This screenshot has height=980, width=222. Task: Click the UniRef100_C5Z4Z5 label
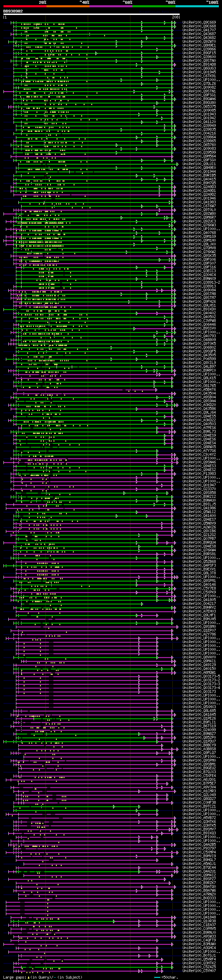tap(199, 966)
